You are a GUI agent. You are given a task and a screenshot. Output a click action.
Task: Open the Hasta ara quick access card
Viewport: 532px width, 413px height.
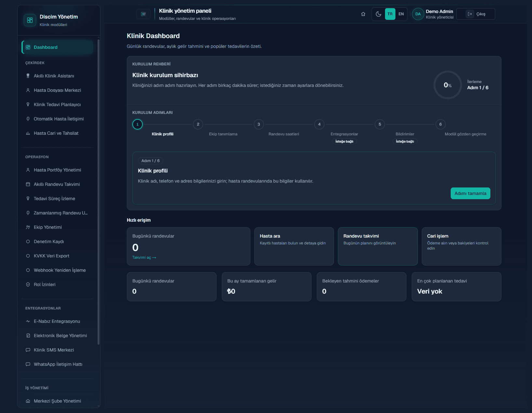tap(294, 246)
